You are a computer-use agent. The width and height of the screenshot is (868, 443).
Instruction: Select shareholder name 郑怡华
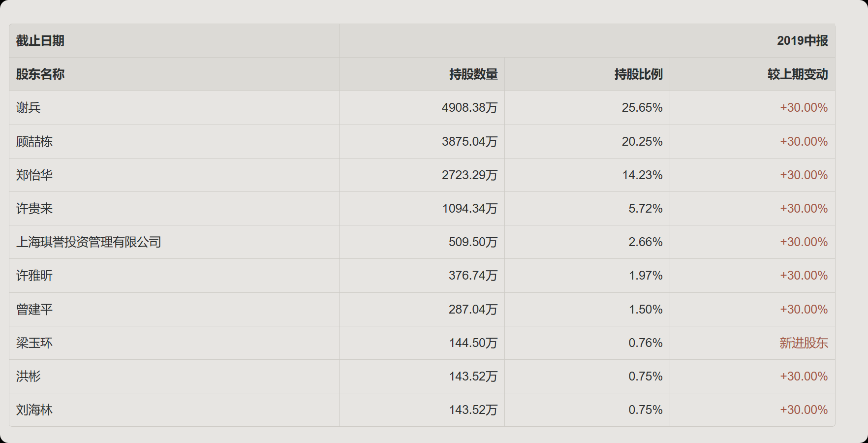[34, 175]
